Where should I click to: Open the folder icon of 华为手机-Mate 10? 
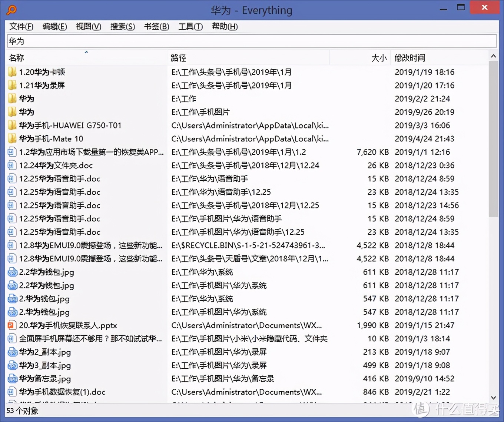[12, 138]
